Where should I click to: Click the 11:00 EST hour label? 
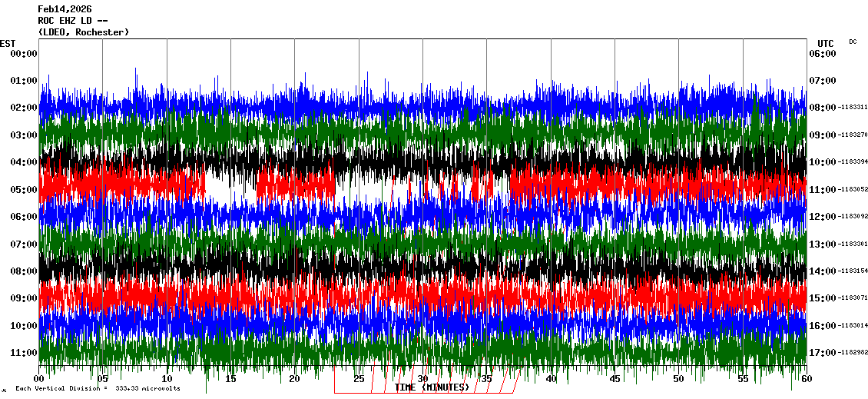click(x=24, y=353)
